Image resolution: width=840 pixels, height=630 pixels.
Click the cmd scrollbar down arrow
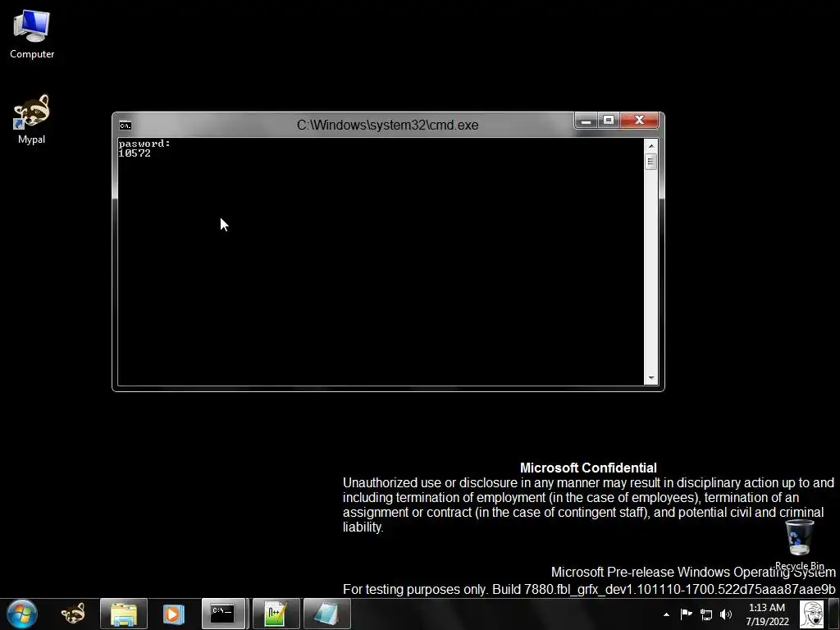tap(651, 378)
